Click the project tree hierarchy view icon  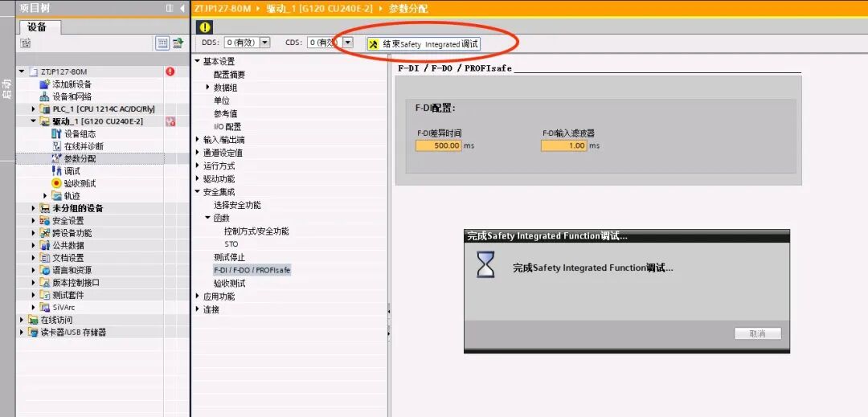25,43
